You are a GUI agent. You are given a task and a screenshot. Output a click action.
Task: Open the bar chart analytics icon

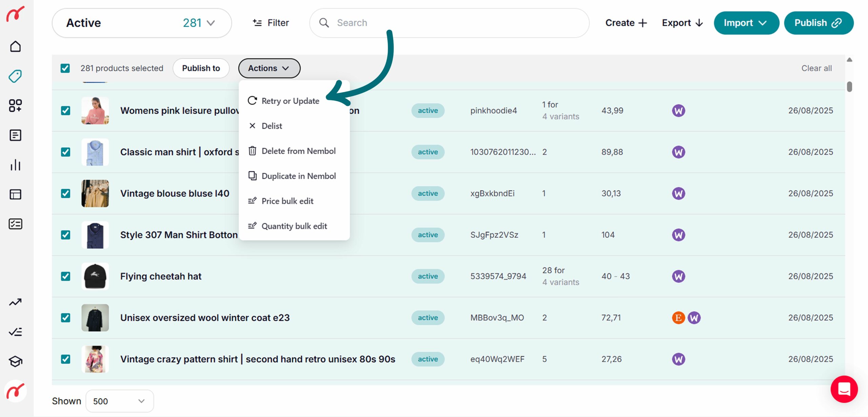click(15, 165)
